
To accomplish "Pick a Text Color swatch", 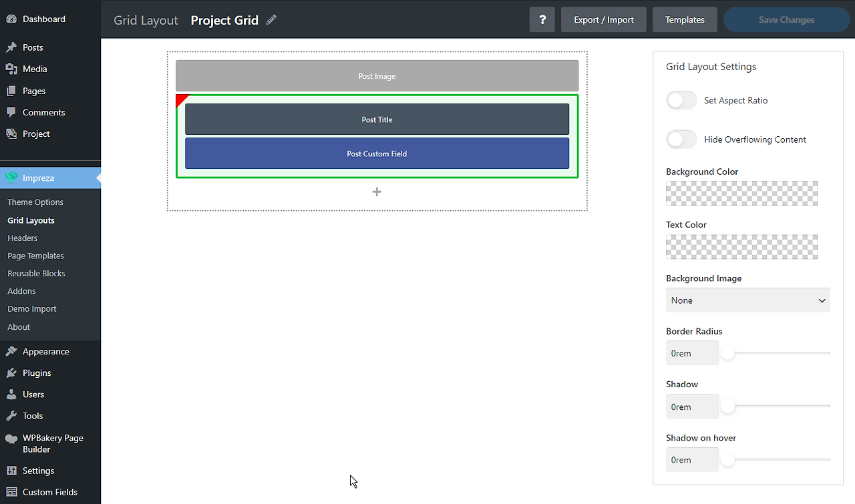I will pyautogui.click(x=741, y=246).
